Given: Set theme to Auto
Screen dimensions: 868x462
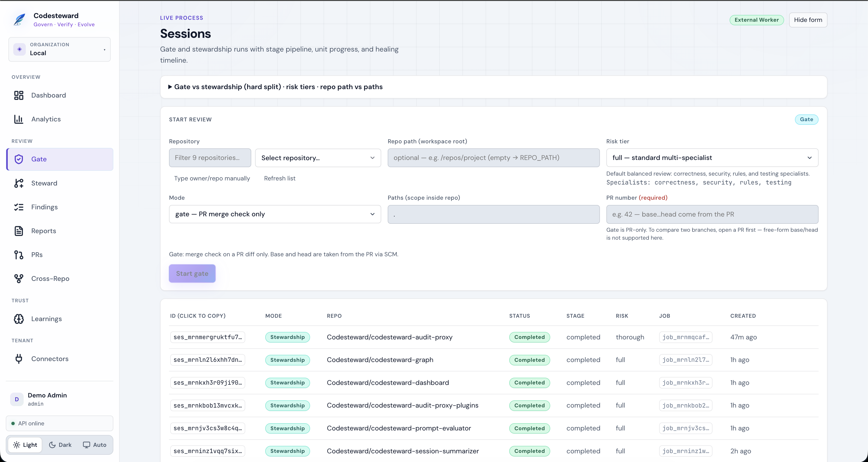Looking at the screenshot, I should click(x=95, y=445).
